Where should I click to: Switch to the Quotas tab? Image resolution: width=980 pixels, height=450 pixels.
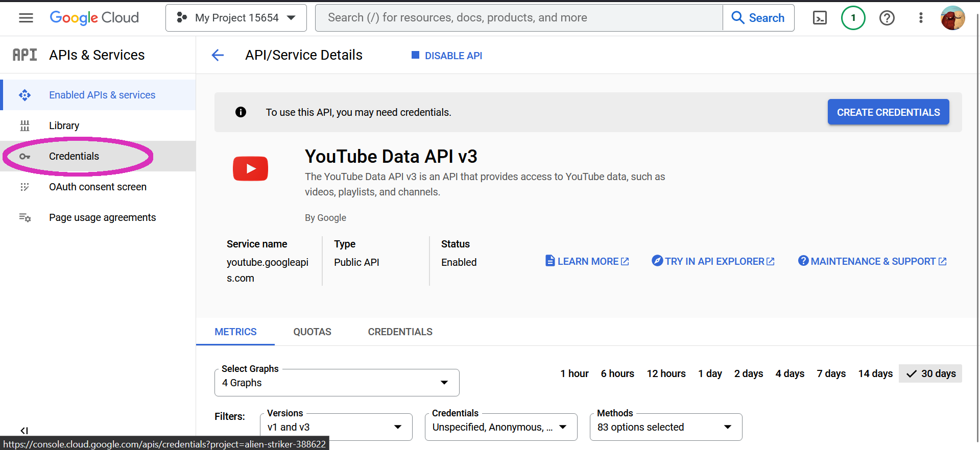point(312,332)
